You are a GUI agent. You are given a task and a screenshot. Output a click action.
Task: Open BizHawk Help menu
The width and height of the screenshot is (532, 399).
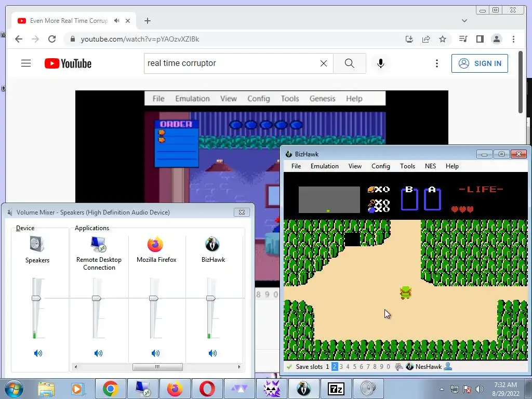coord(452,166)
